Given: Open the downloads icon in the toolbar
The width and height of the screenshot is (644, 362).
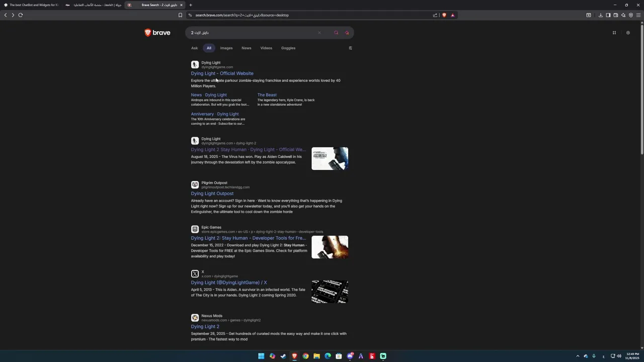Looking at the screenshot, I should tap(601, 15).
